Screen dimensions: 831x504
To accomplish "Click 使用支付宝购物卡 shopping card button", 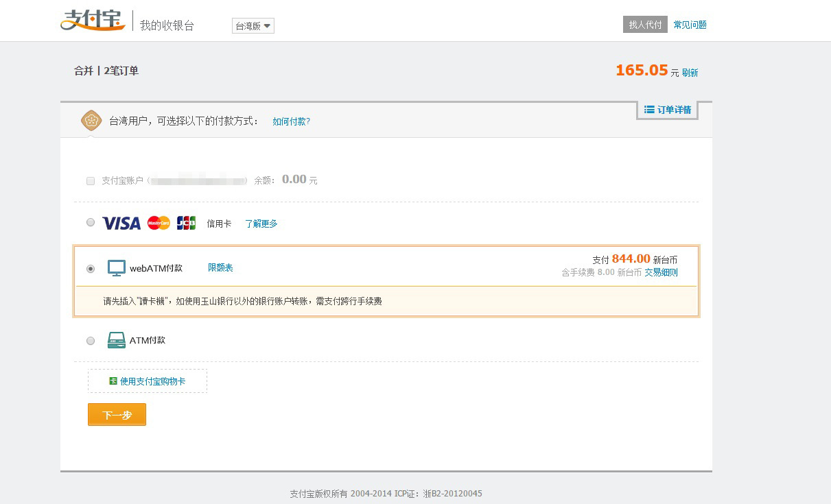I will [148, 381].
